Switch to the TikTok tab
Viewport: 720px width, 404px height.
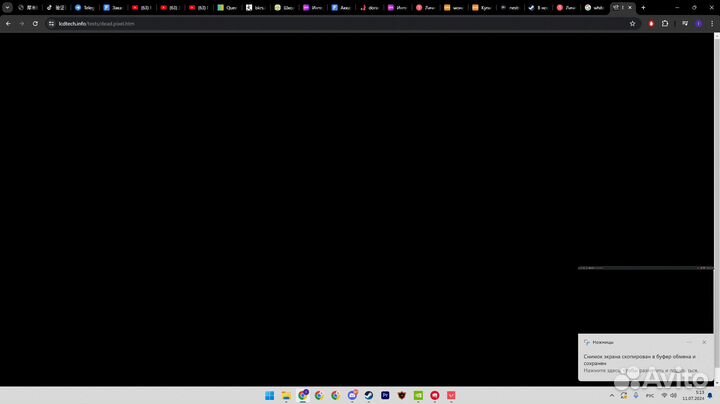tap(56, 7)
